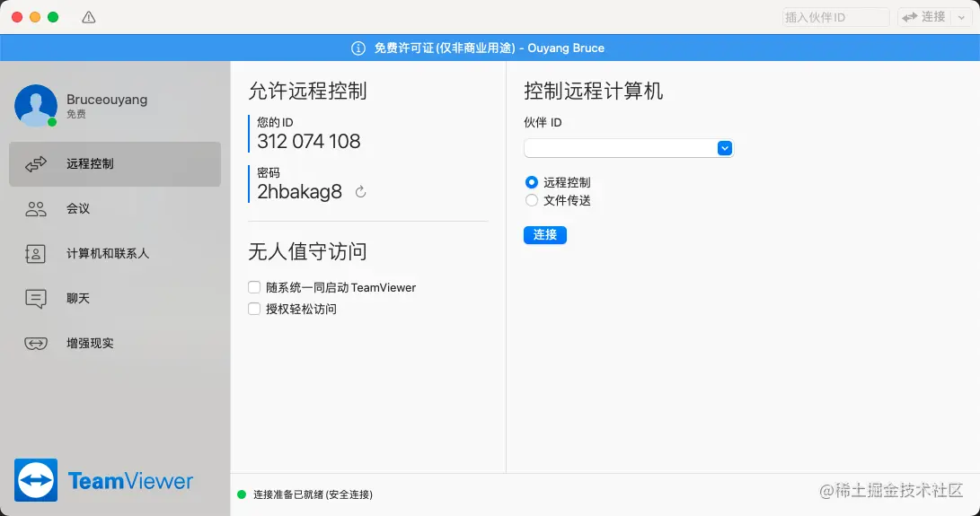Click the red close window button
This screenshot has height=516, width=980.
17,17
